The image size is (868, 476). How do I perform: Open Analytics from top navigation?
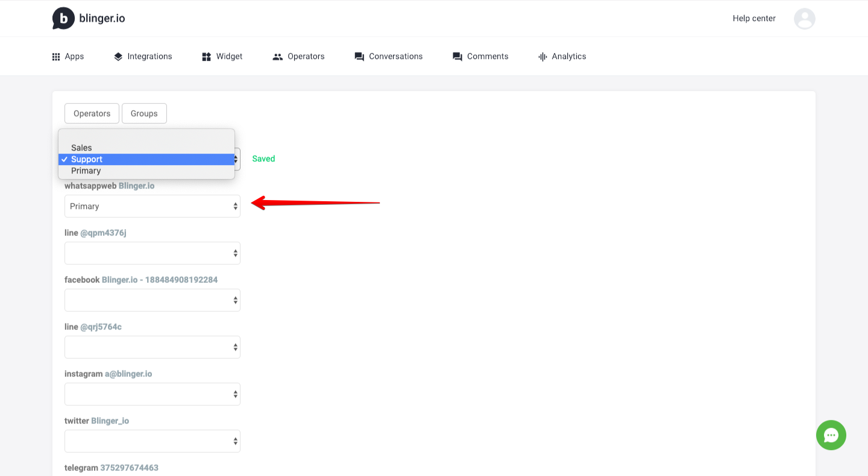tap(562, 57)
